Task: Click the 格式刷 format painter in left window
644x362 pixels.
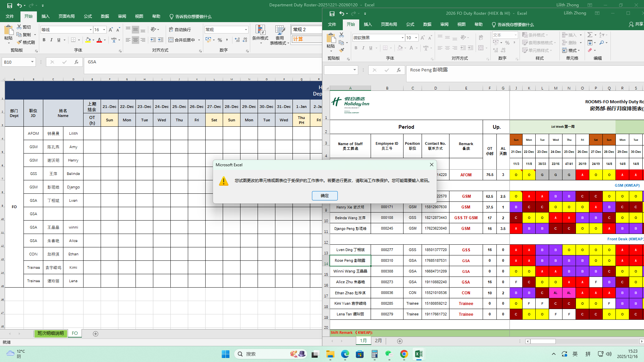Action: [26, 42]
